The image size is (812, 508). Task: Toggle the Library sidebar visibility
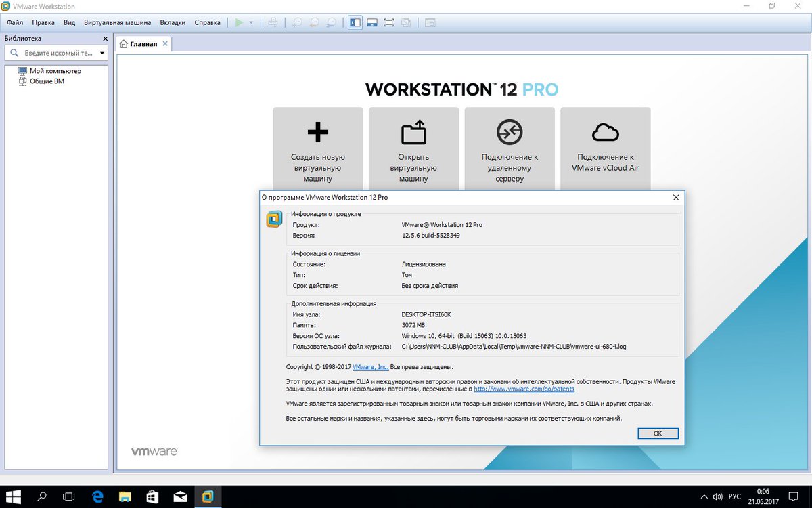pyautogui.click(x=355, y=22)
